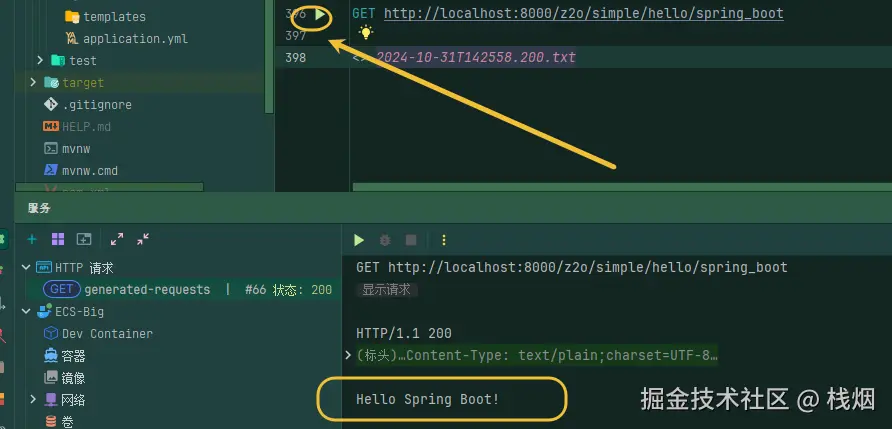Screen dimensions: 892x429
Task: Click the project tree vertical scrollbar
Action: pos(269,57)
